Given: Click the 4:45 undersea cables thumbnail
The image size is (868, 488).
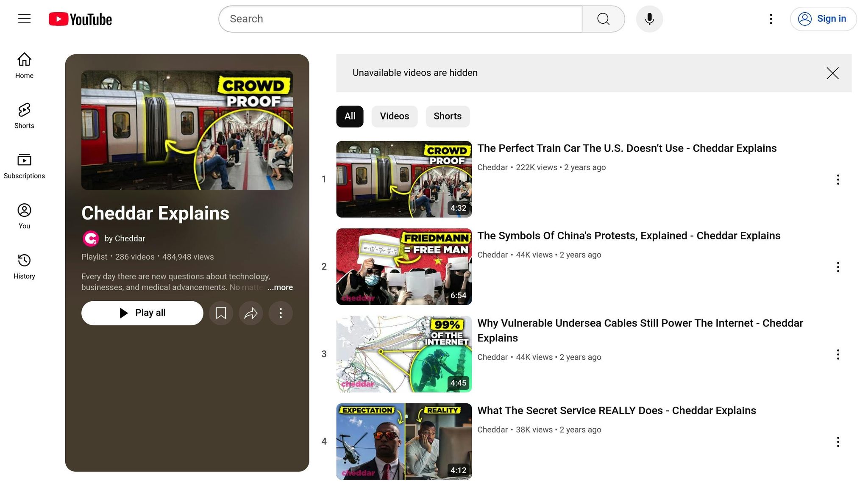Looking at the screenshot, I should pos(404,354).
